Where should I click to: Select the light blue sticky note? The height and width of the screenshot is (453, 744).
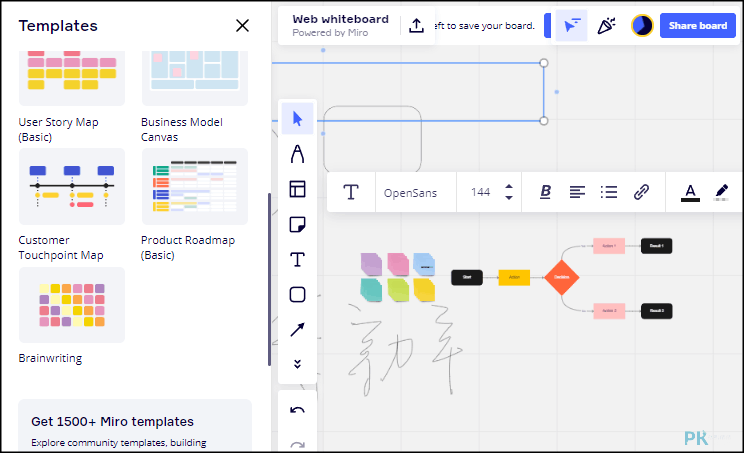click(424, 264)
